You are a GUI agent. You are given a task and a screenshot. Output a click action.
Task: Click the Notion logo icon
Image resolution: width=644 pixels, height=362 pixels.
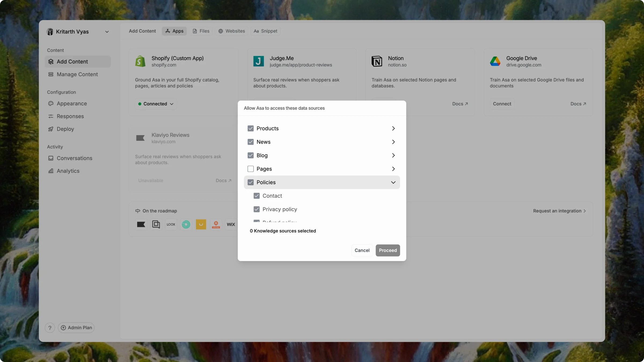click(x=377, y=61)
